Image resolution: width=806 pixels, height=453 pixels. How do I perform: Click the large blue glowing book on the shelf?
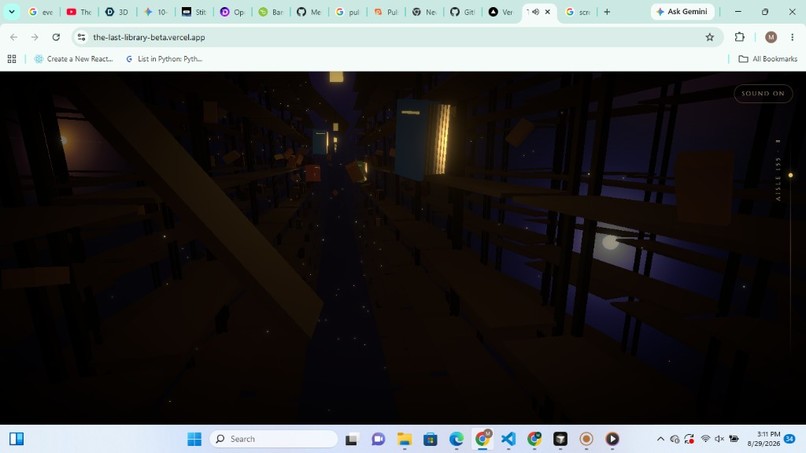(425, 139)
